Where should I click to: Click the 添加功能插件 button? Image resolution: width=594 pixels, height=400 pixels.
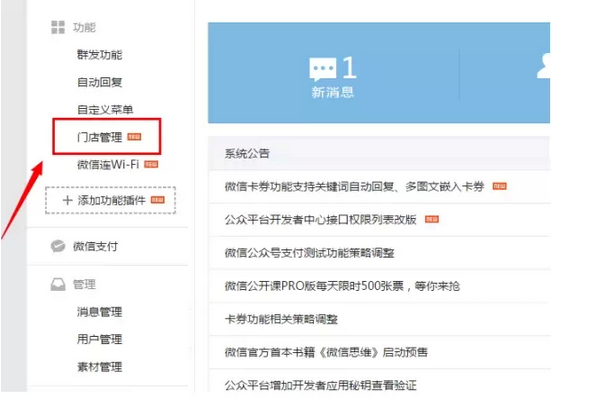point(110,200)
